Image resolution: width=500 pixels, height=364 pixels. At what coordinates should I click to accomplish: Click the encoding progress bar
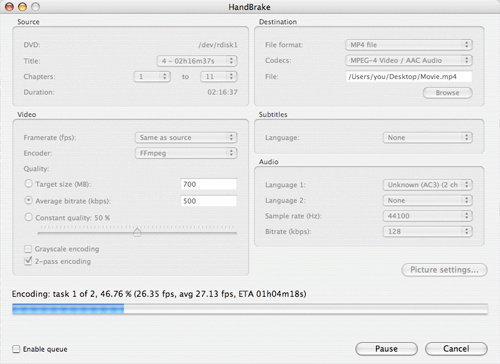(250, 309)
